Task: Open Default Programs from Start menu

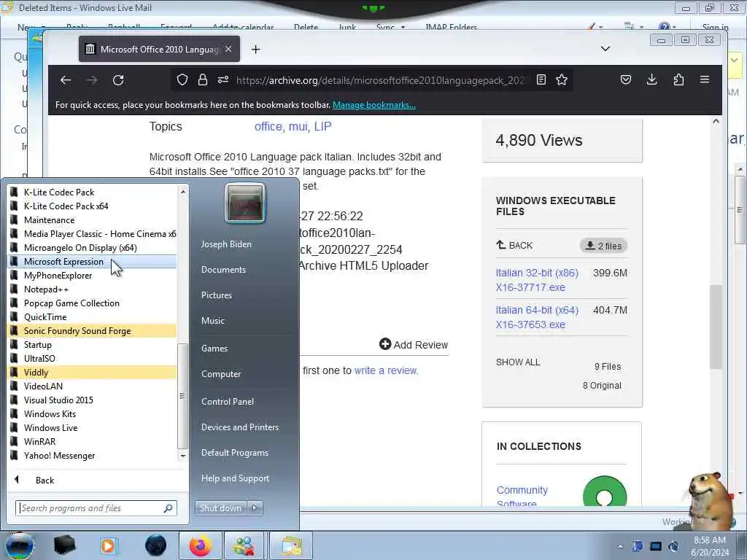Action: (x=234, y=453)
